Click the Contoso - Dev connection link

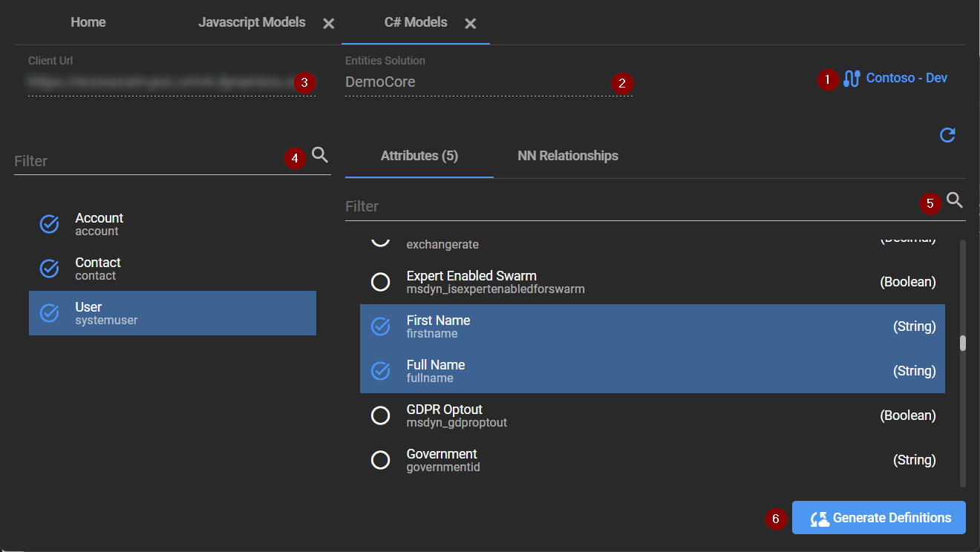pos(906,78)
